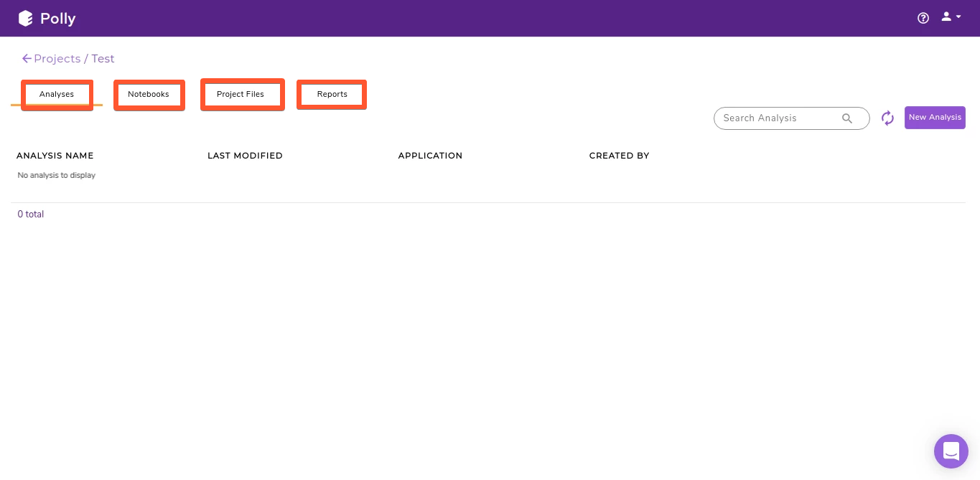Viewport: 980px width, 480px height.
Task: Switch to the Notebooks tab
Action: 149,94
